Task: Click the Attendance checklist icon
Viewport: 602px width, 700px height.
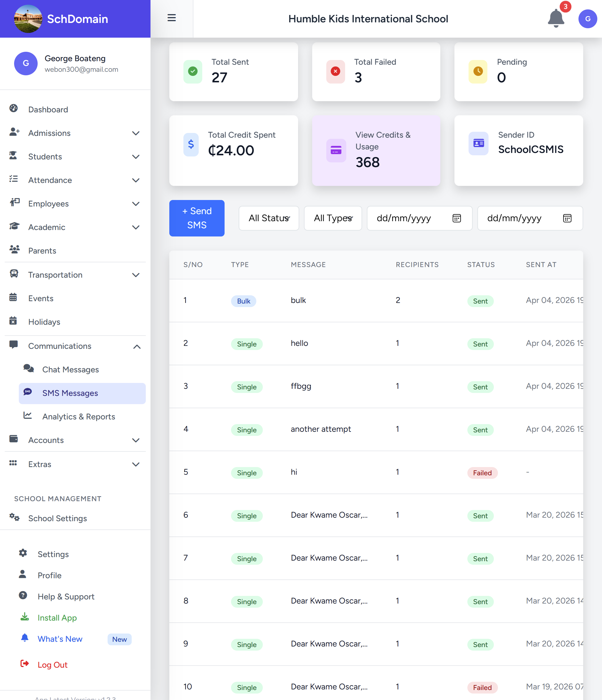Action: (14, 179)
